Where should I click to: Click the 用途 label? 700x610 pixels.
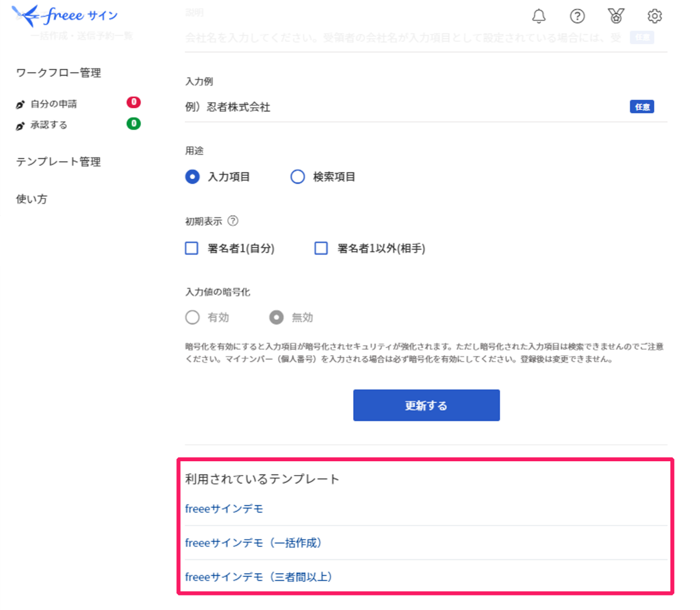tap(194, 151)
